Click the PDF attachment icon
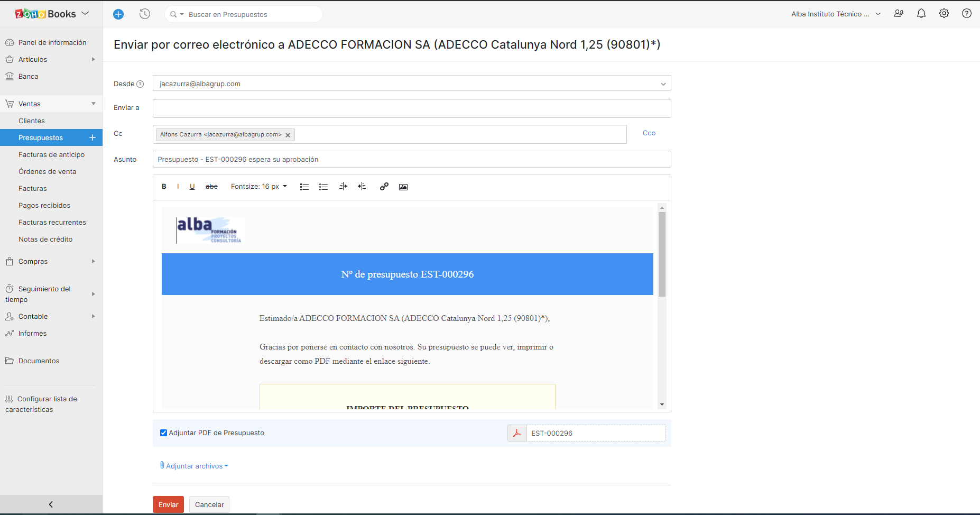Viewport: 980px width, 515px height. 517,433
